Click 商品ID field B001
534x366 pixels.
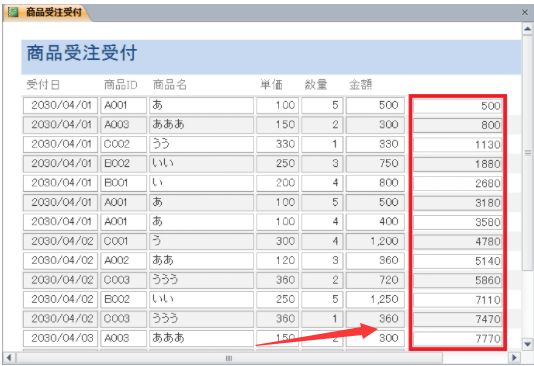pos(123,183)
